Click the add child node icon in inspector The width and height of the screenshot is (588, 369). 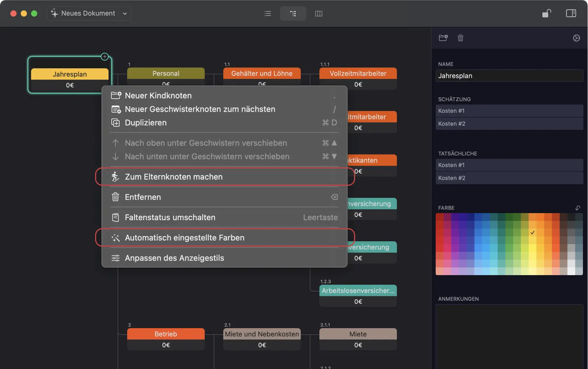pos(443,38)
